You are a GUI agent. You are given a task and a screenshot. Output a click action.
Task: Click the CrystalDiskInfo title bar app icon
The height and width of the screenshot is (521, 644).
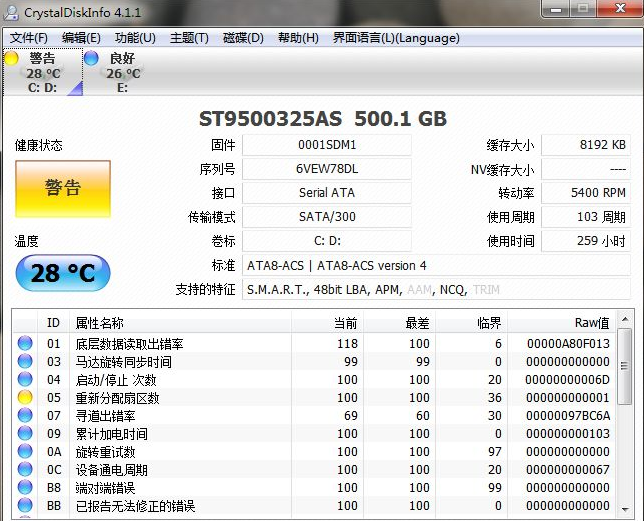pos(11,13)
